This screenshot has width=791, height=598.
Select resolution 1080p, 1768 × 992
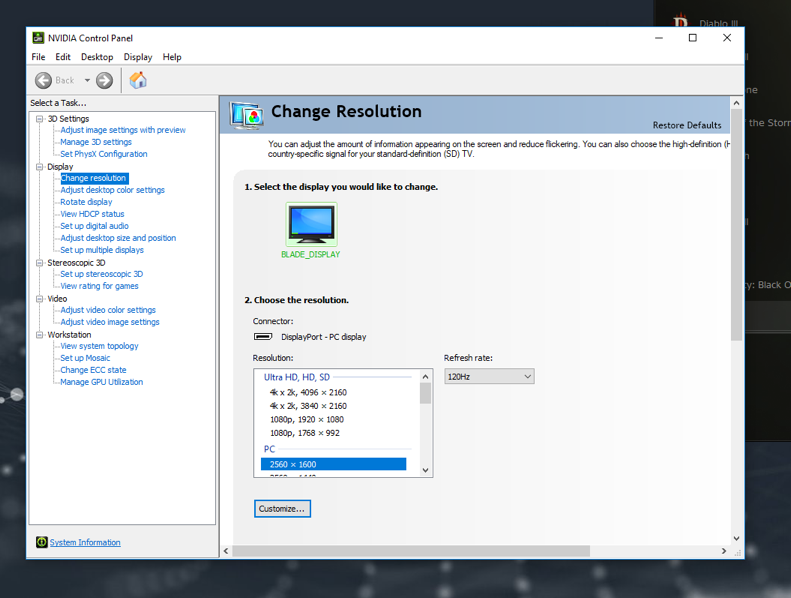pyautogui.click(x=305, y=433)
